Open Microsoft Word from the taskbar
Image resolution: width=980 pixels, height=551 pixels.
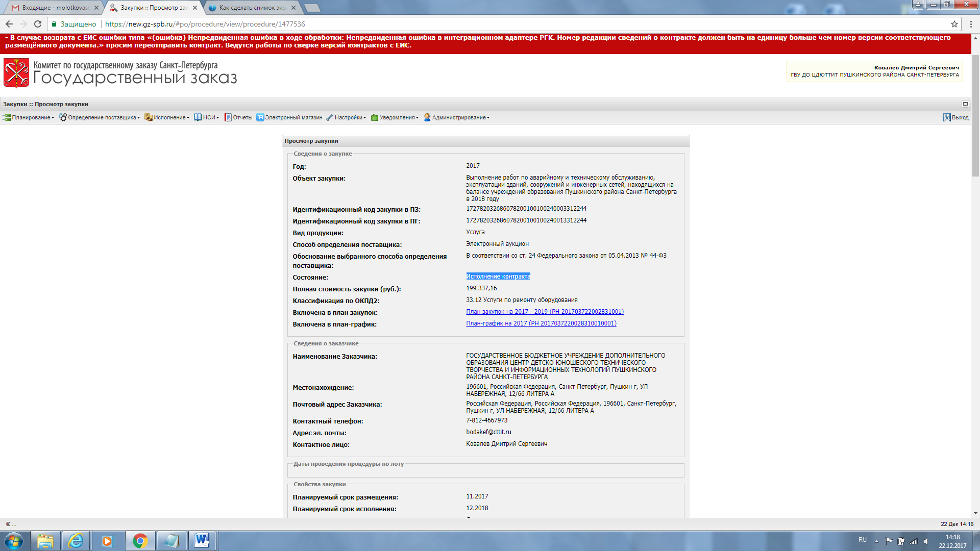[x=202, y=540]
